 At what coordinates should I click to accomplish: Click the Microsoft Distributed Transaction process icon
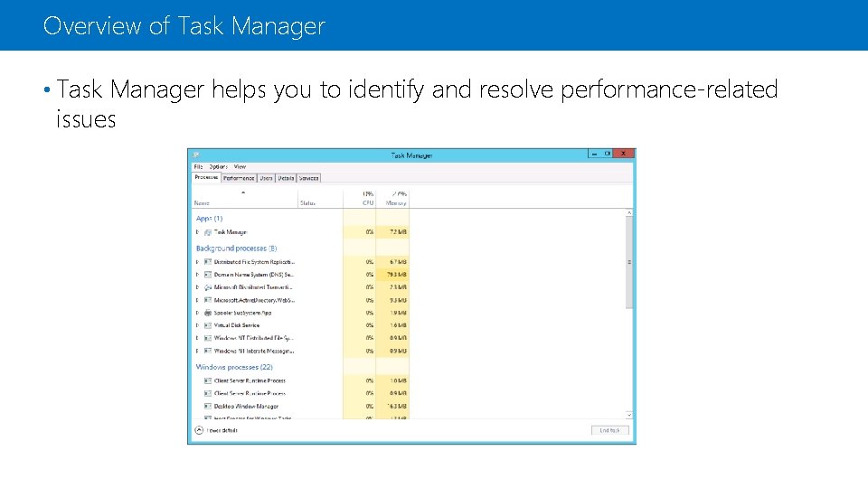tap(208, 287)
